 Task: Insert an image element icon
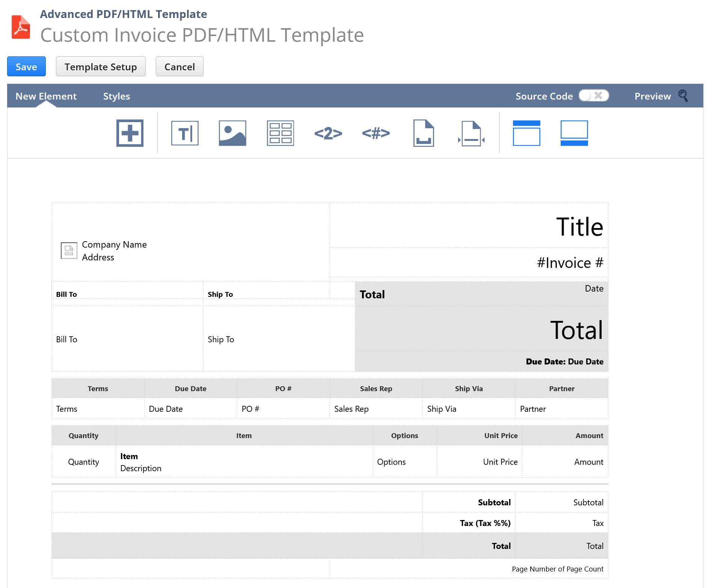coord(232,133)
